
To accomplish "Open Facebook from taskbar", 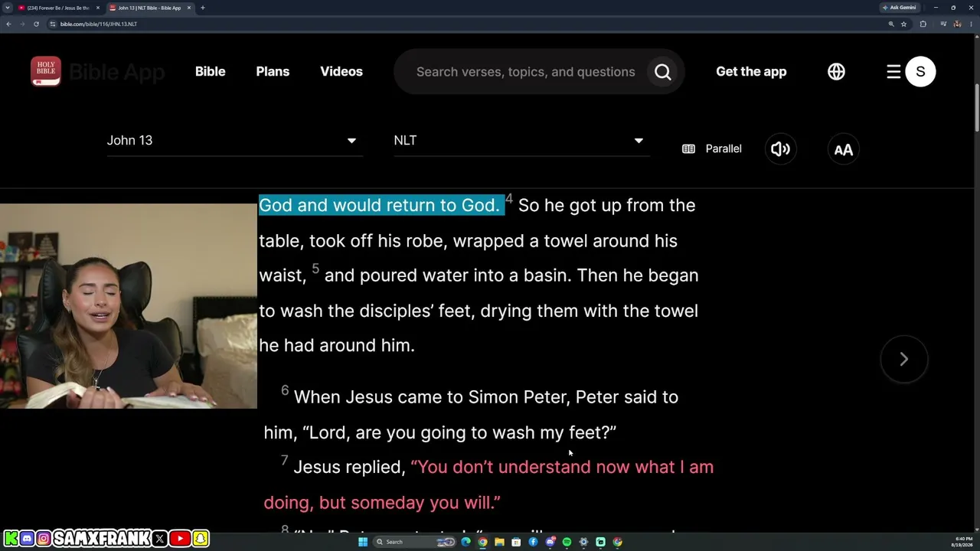I will pos(533,542).
